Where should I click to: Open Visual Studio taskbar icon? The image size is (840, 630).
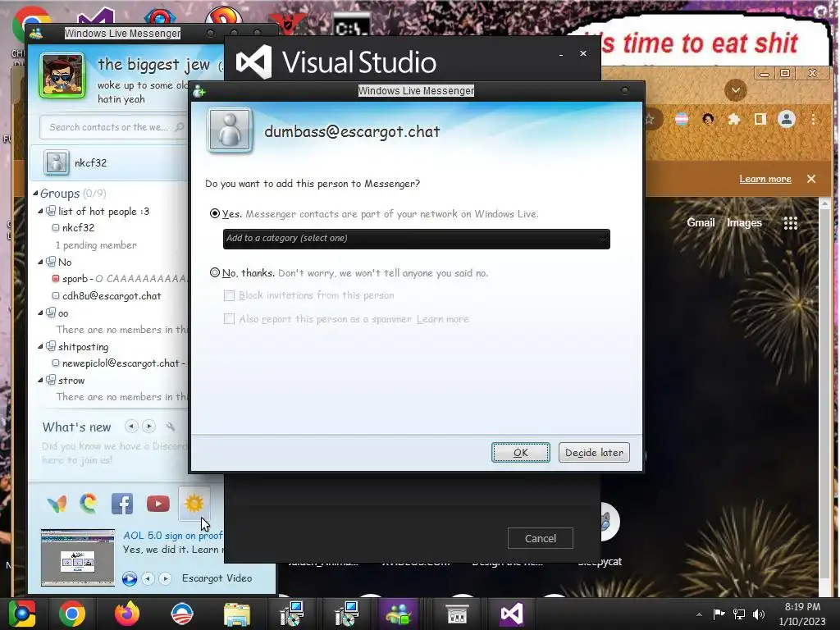pos(512,614)
